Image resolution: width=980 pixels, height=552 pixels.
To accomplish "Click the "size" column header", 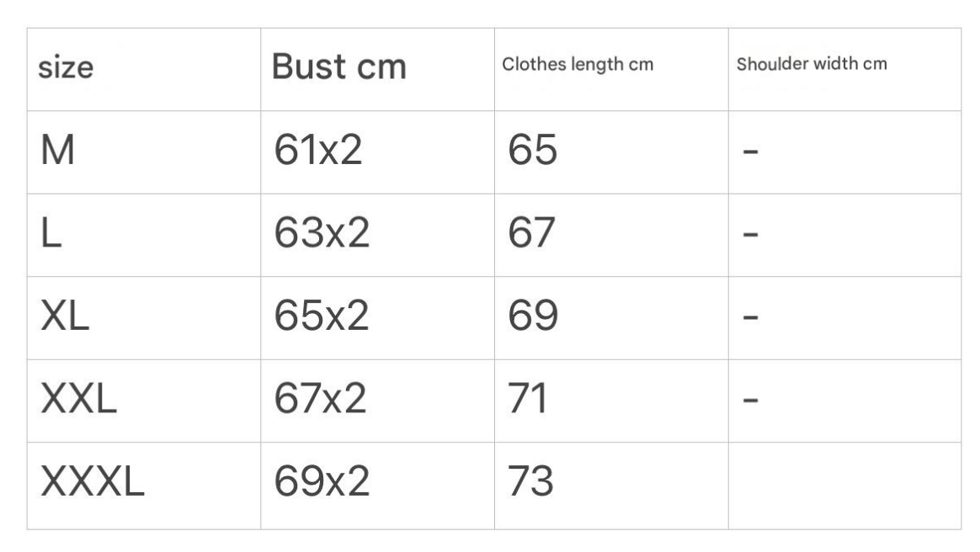I will (66, 67).
